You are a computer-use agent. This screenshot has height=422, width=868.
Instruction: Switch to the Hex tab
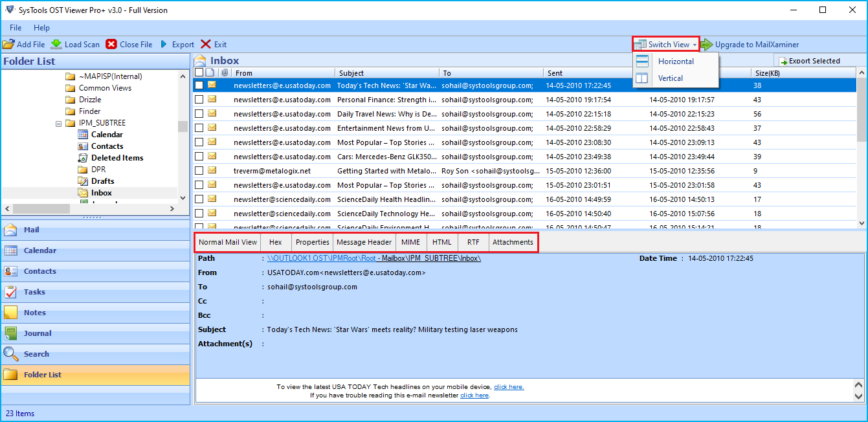click(x=276, y=242)
